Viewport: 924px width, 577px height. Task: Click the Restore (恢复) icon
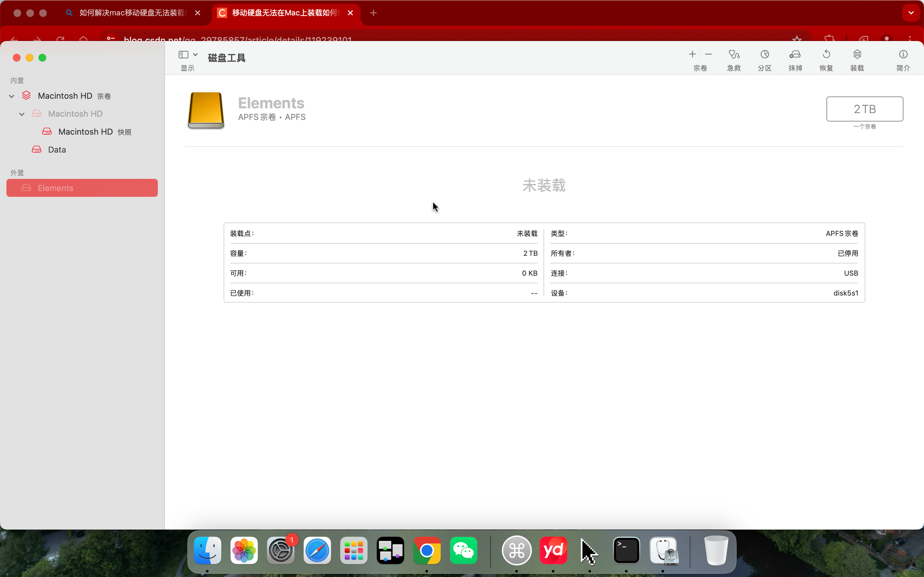pos(826,54)
